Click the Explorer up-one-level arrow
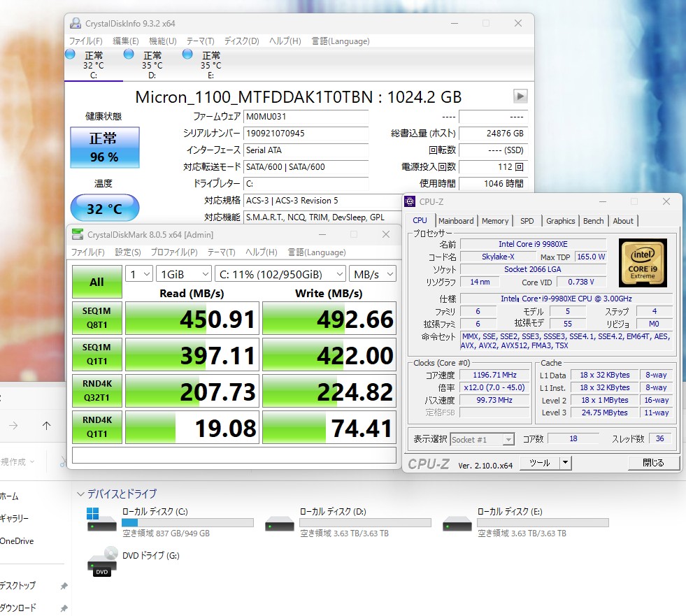 (x=46, y=425)
